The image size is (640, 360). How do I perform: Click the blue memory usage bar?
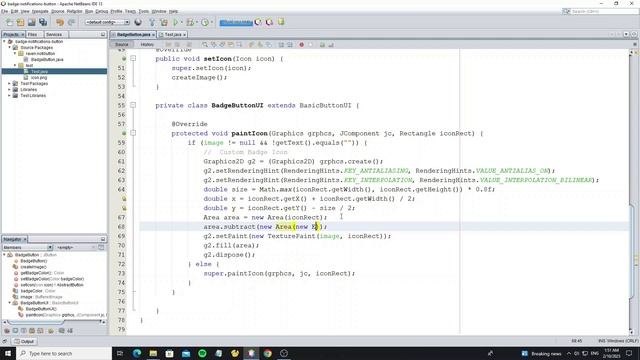coord(236,22)
